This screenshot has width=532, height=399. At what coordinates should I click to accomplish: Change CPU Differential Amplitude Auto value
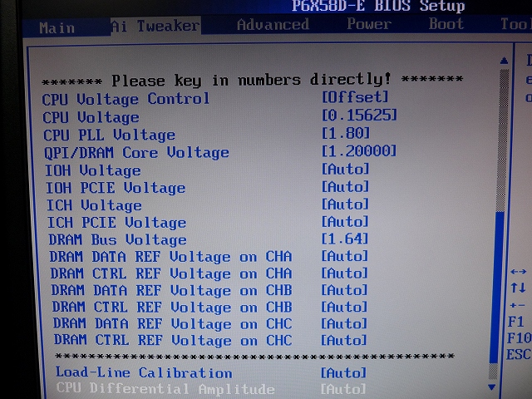pos(343,389)
